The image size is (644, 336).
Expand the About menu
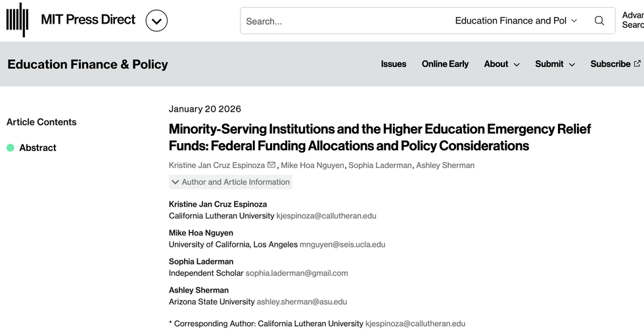coord(501,64)
